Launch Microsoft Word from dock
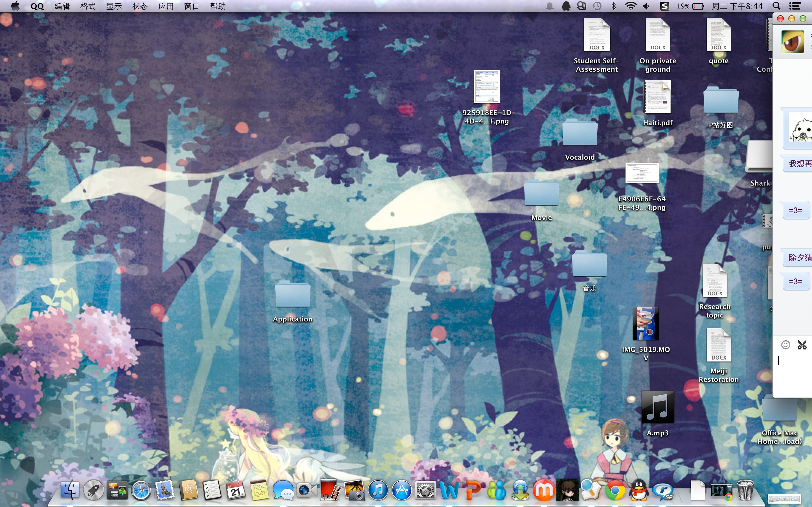Image resolution: width=812 pixels, height=507 pixels. [x=449, y=491]
